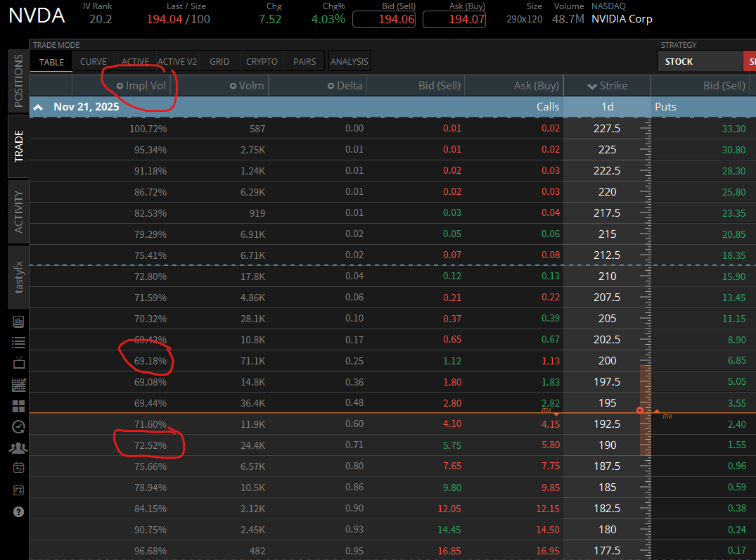Switch to the PAIRS tab

click(305, 62)
